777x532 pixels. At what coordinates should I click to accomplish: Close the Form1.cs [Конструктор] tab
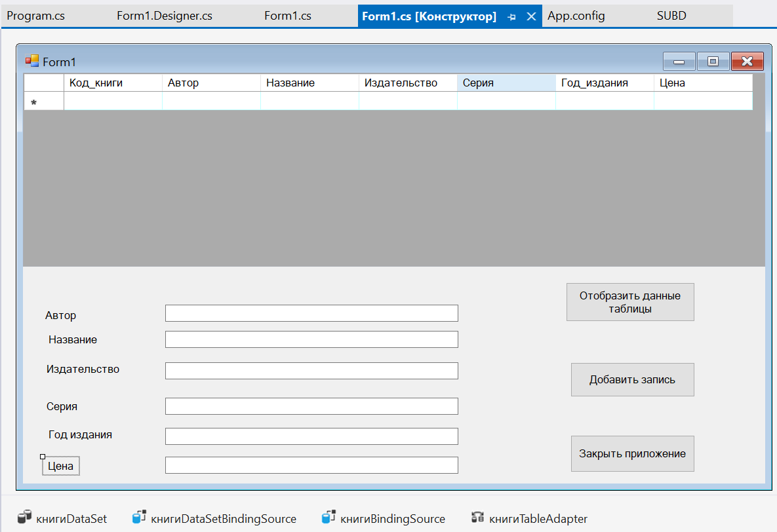(532, 16)
